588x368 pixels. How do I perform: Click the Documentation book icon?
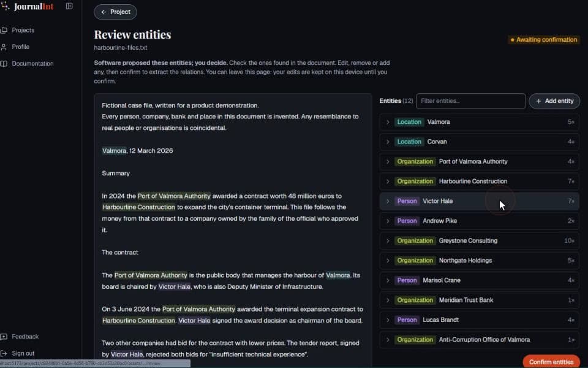[4, 64]
